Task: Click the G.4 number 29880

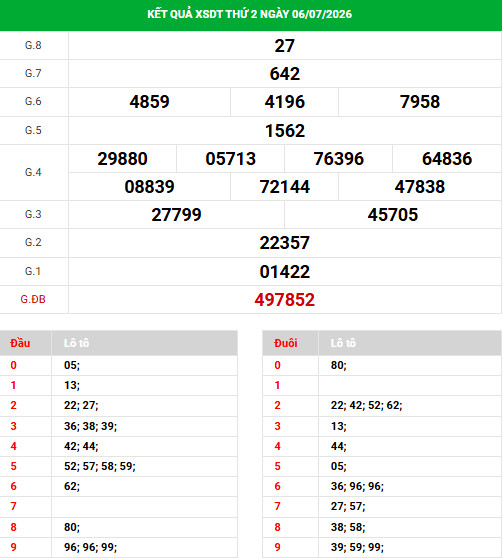Action: point(122,159)
